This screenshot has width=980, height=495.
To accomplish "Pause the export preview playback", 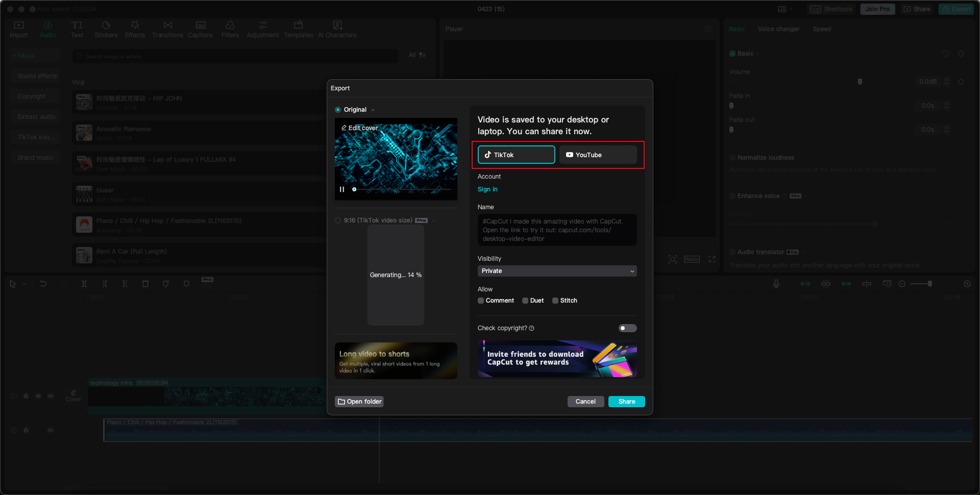I will [x=342, y=189].
